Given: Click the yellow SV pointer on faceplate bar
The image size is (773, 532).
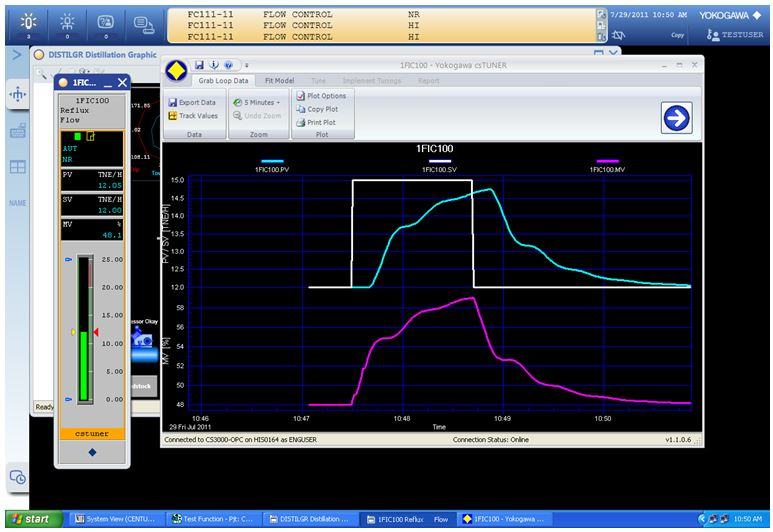Looking at the screenshot, I should click(74, 332).
